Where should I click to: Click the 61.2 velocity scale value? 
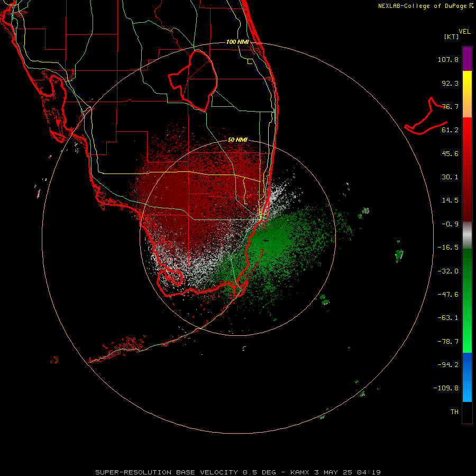(x=450, y=130)
